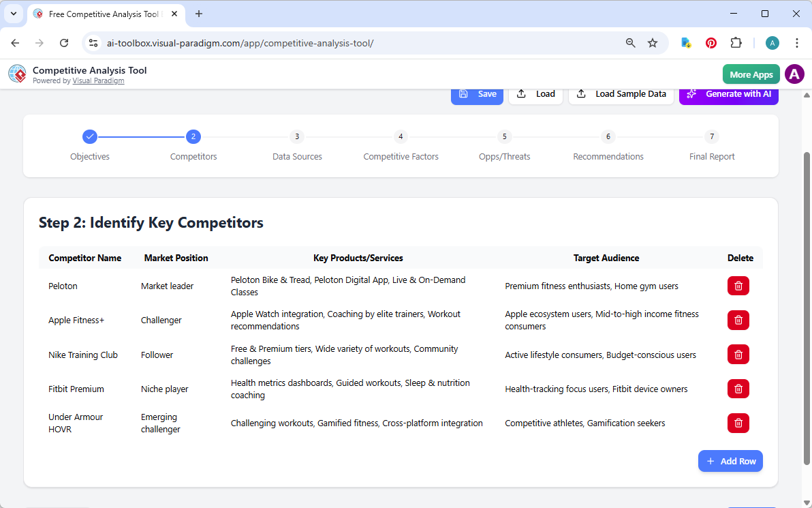Select the Free Competitive Analysis Tool tab
The height and width of the screenshot is (508, 812).
click(x=102, y=14)
